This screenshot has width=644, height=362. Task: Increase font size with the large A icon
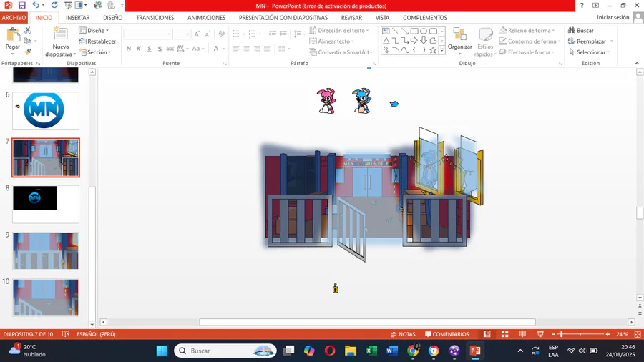pyautogui.click(x=197, y=34)
